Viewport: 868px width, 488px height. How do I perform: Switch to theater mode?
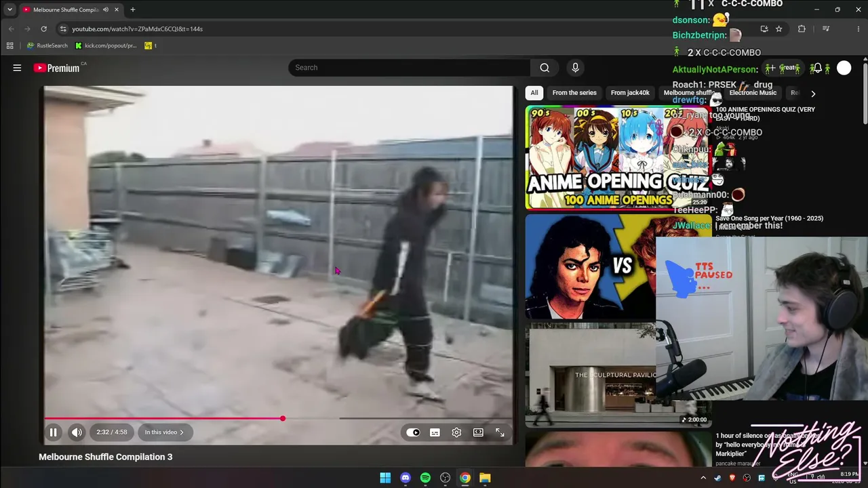(x=478, y=432)
